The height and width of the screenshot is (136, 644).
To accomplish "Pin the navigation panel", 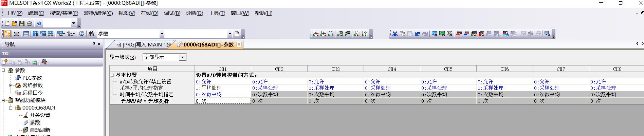I will pyautogui.click(x=94, y=44).
